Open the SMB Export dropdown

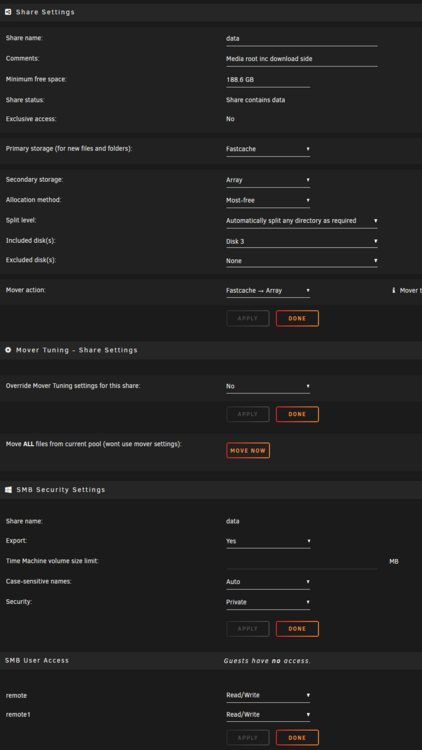[268, 541]
